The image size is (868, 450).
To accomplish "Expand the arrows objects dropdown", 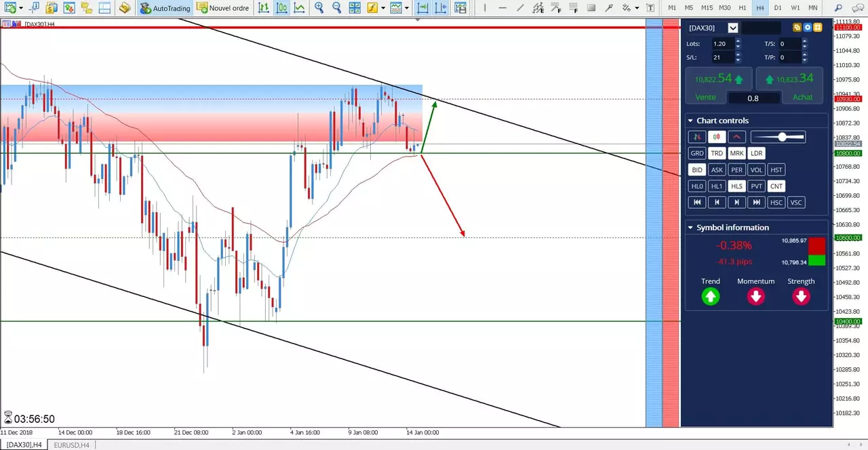I will coord(637,8).
